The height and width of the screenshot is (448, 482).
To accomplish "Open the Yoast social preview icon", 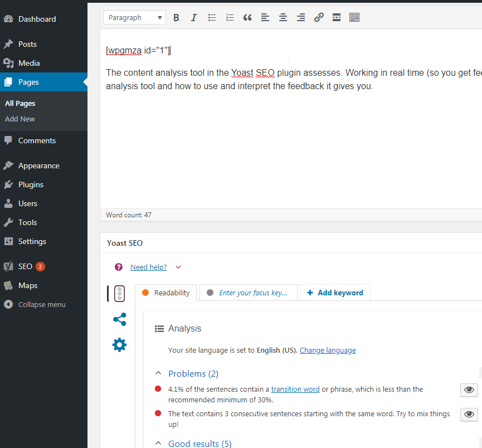I will coord(119,319).
